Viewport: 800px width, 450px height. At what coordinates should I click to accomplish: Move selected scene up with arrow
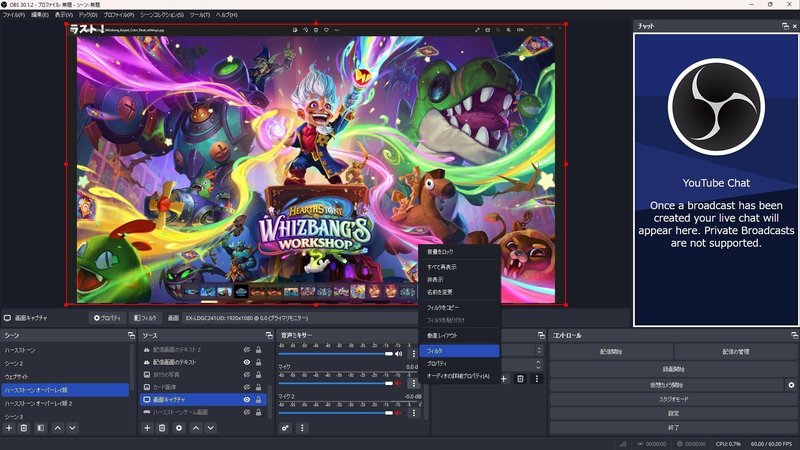click(58, 428)
